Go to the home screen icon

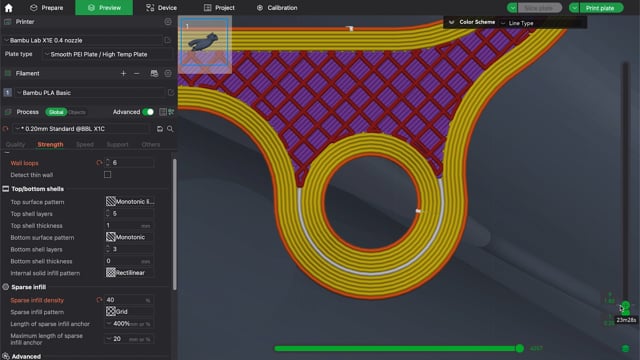[x=8, y=8]
